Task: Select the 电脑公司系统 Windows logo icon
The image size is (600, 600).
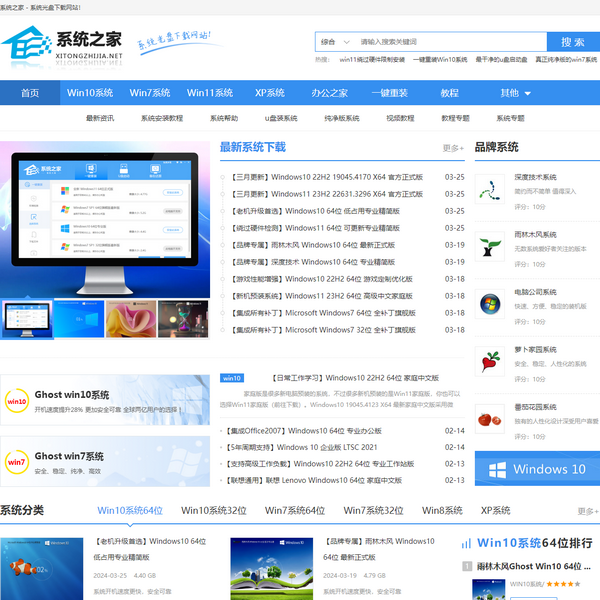Action: (x=490, y=303)
